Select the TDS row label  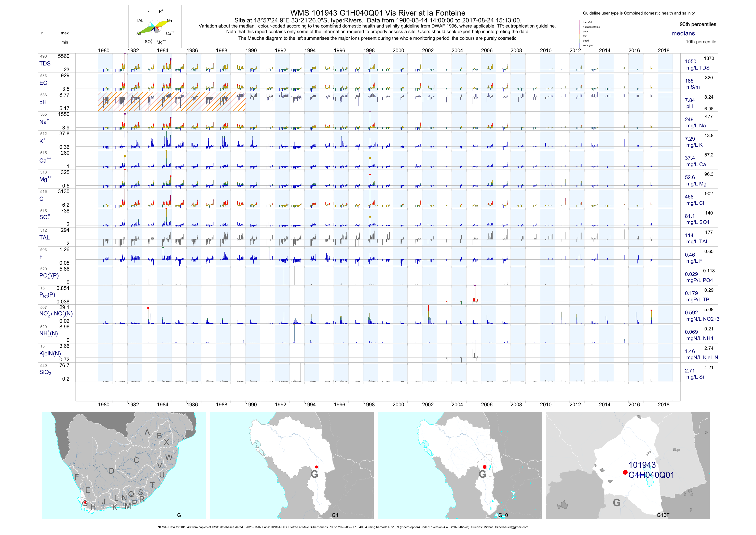coord(45,64)
